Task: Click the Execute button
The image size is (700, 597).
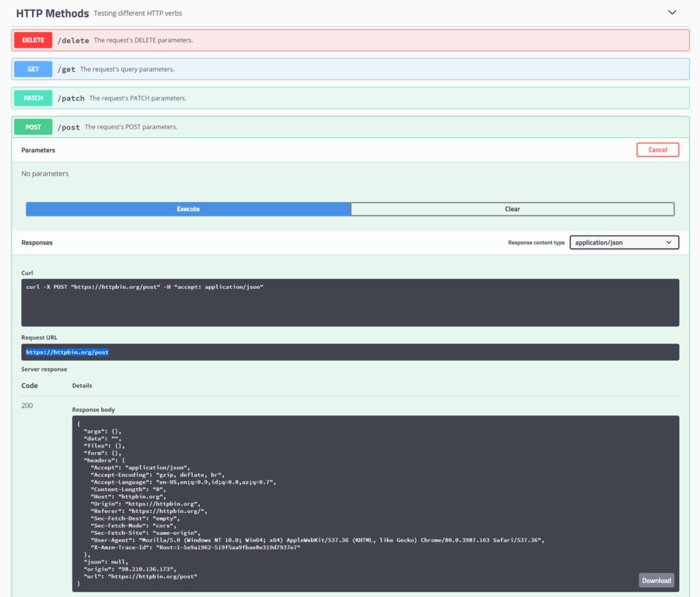Action: coord(188,209)
